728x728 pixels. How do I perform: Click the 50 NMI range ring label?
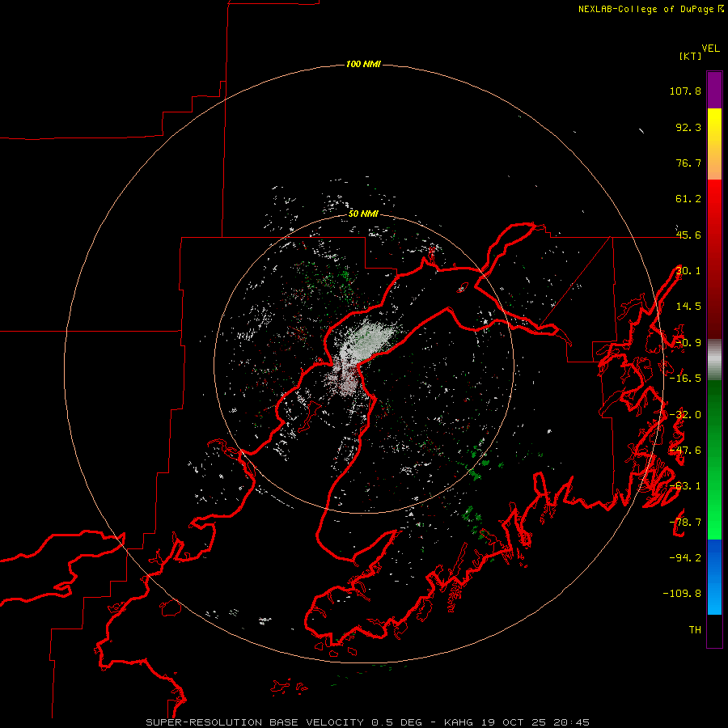(x=363, y=214)
